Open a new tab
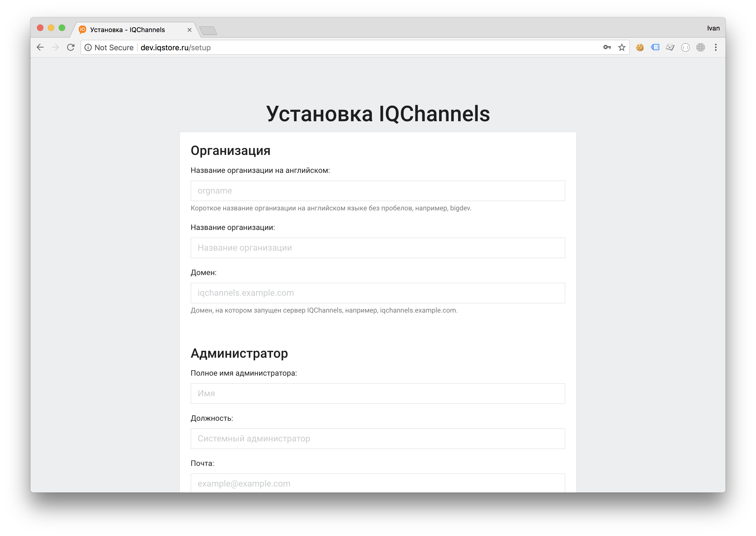 coord(208,31)
